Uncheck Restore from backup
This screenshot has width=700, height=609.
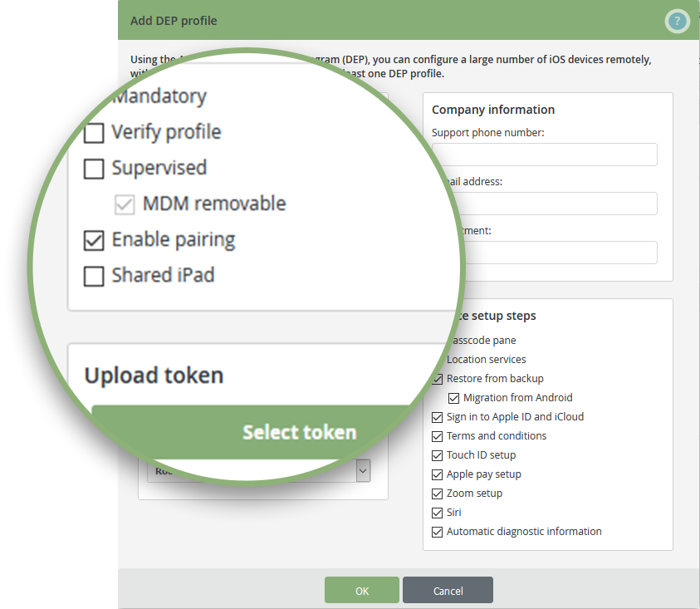[438, 379]
